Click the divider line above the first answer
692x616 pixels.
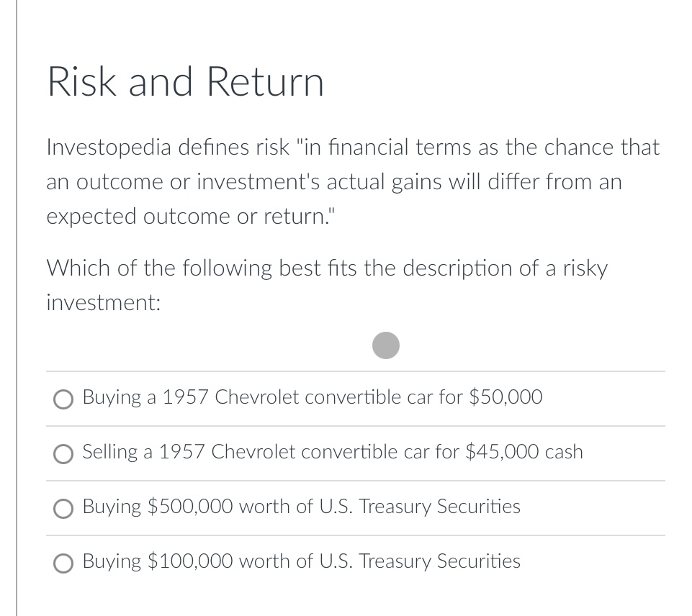pyautogui.click(x=356, y=371)
